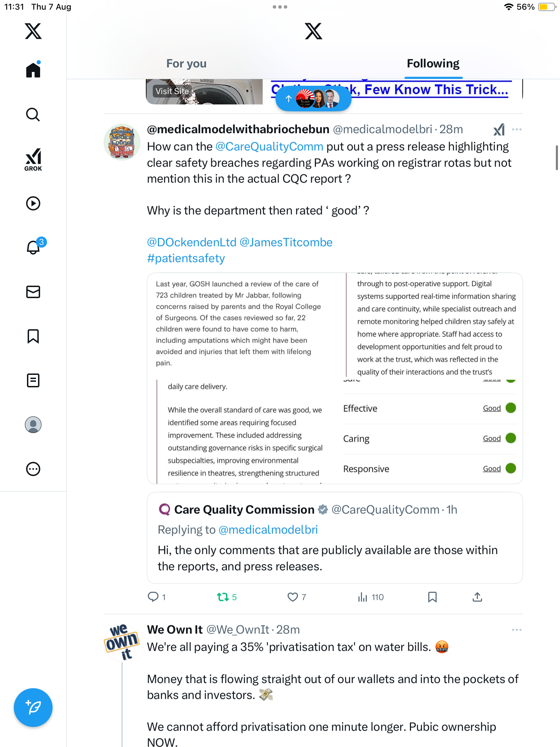Open bookmarks in the sidebar

click(x=33, y=336)
